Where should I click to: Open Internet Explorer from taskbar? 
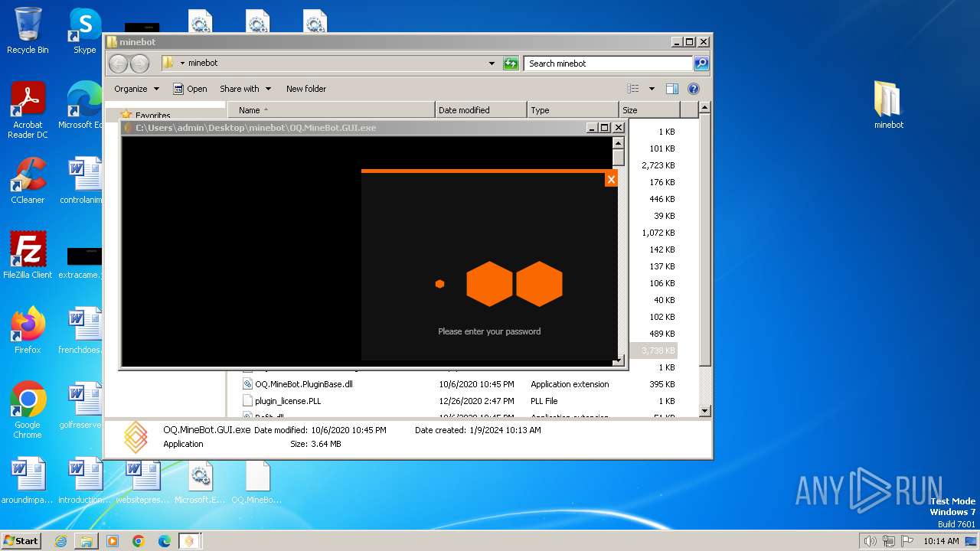[60, 541]
